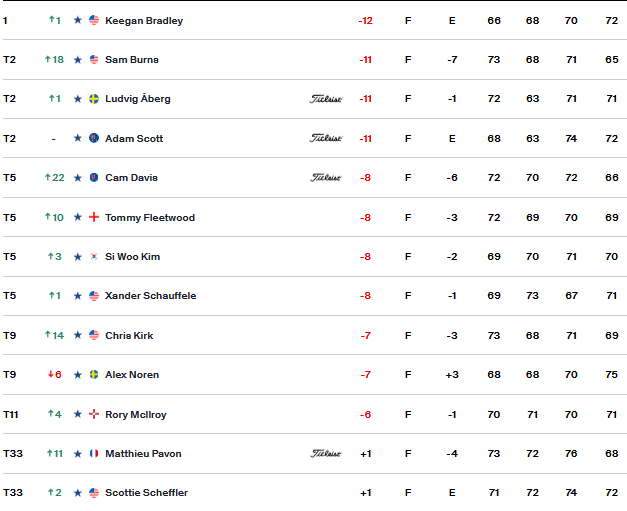The height and width of the screenshot is (511, 627).
Task: Click the England flag beside Tommy Fleetwood
Action: [94, 217]
